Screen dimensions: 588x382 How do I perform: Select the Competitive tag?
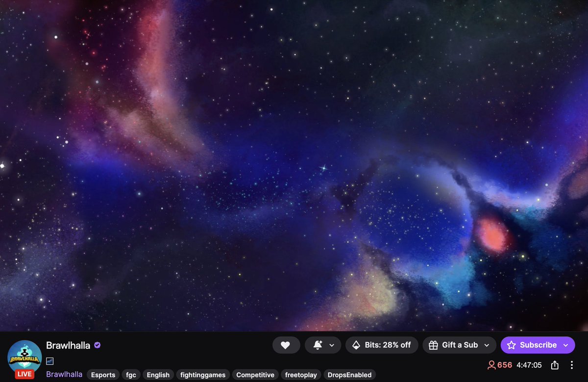[255, 375]
